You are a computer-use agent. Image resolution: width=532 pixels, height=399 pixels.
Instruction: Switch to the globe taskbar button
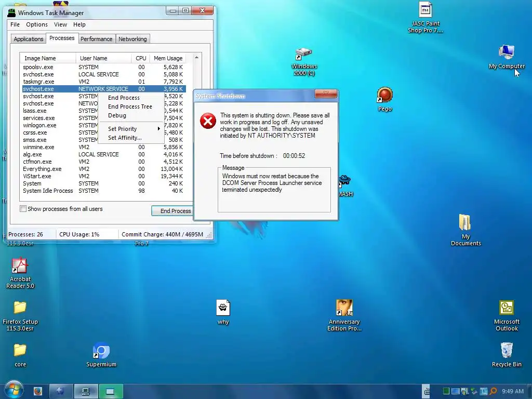[61, 392]
